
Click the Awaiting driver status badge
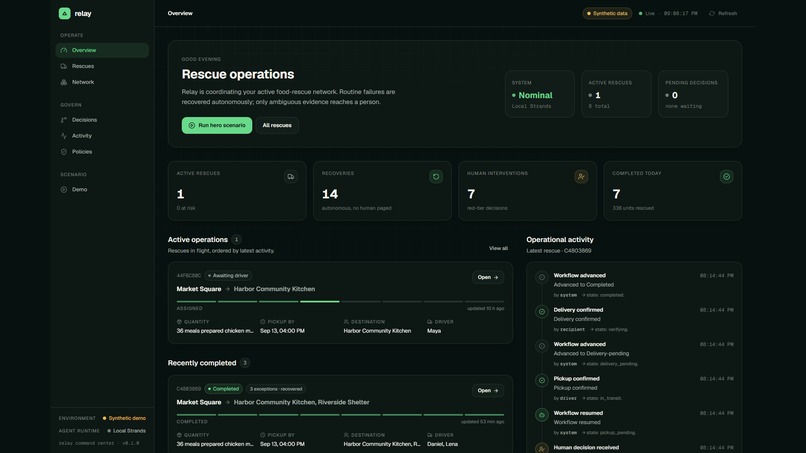tap(228, 276)
